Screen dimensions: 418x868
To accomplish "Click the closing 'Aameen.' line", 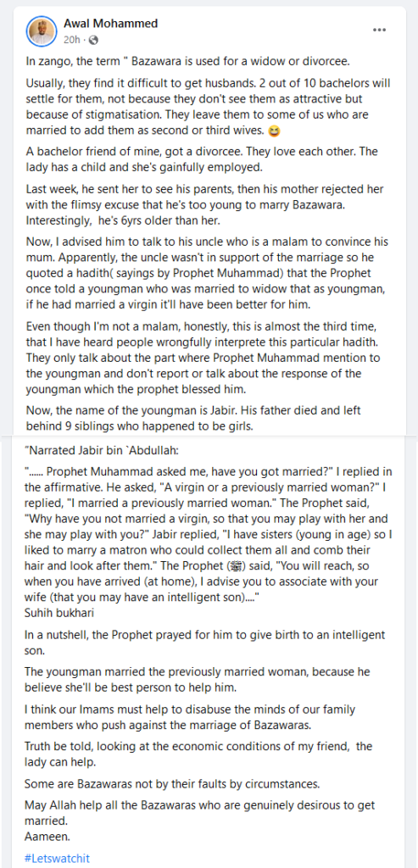I will (x=47, y=835).
